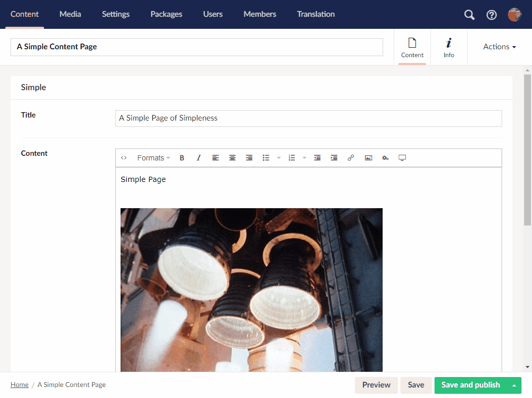Insert a numbered list
This screenshot has height=398, width=532.
pyautogui.click(x=292, y=158)
